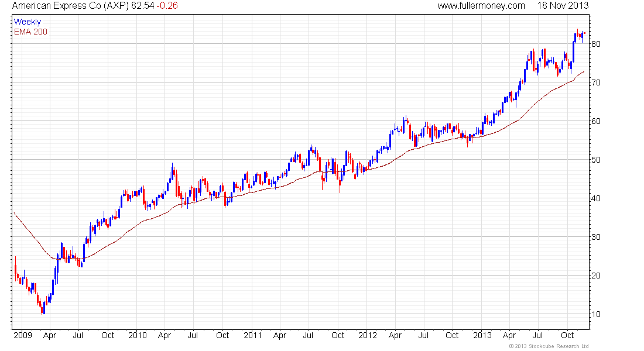Click the 10 price axis label
This screenshot has width=644, height=351.
tap(595, 315)
